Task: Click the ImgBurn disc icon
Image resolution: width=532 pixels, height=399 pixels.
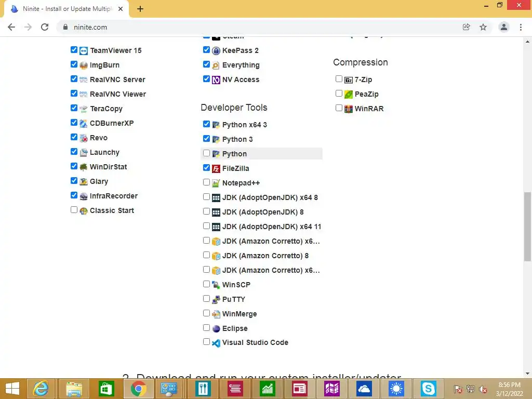Action: coord(84,65)
